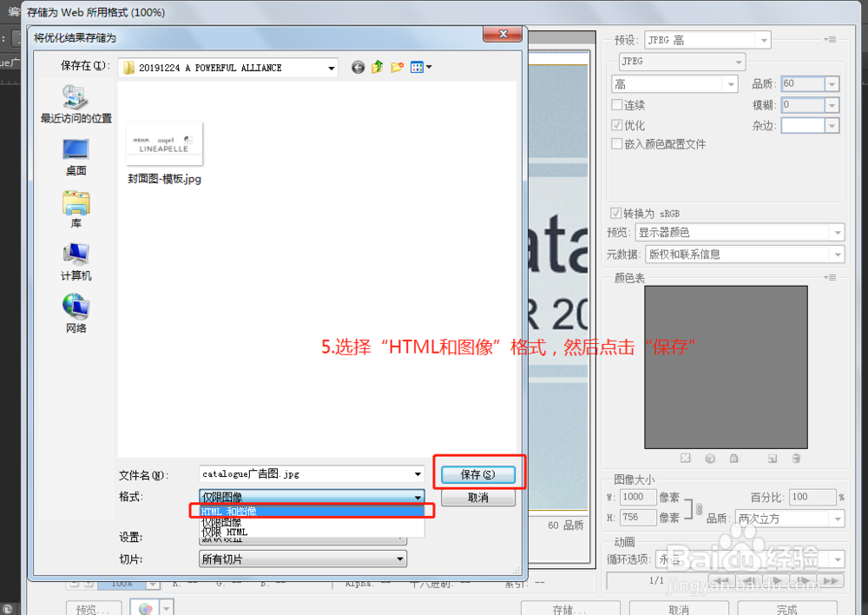Toggle the constrain proportions link icon
868x615 pixels.
click(699, 508)
